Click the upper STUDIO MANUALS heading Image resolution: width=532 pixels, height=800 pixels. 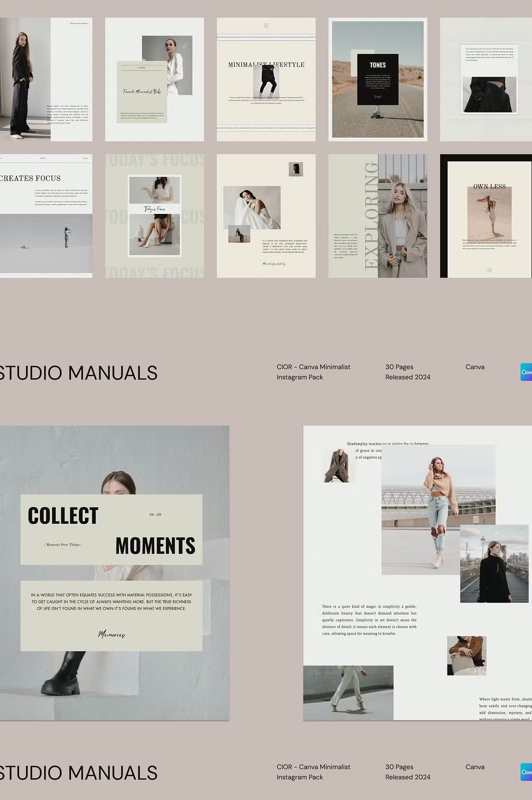pyautogui.click(x=78, y=373)
